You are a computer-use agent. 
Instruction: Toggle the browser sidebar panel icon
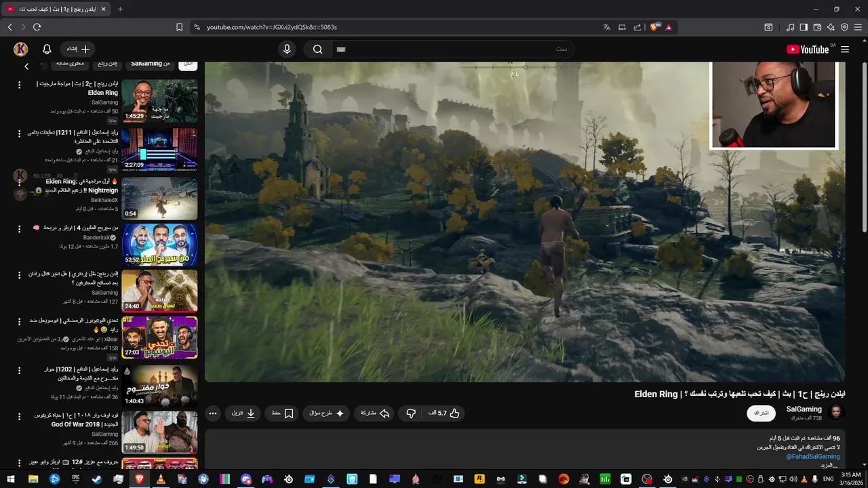[x=804, y=27]
